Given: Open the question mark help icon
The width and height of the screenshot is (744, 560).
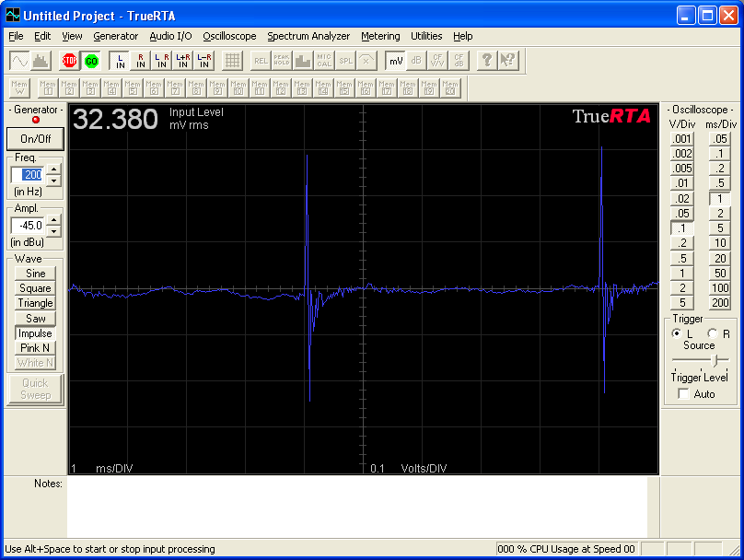Looking at the screenshot, I should click(487, 61).
